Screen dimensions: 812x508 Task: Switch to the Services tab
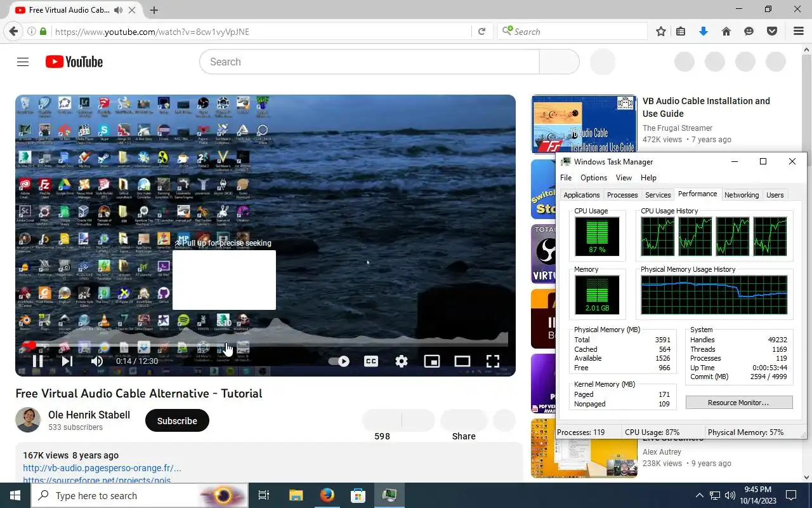pos(658,195)
